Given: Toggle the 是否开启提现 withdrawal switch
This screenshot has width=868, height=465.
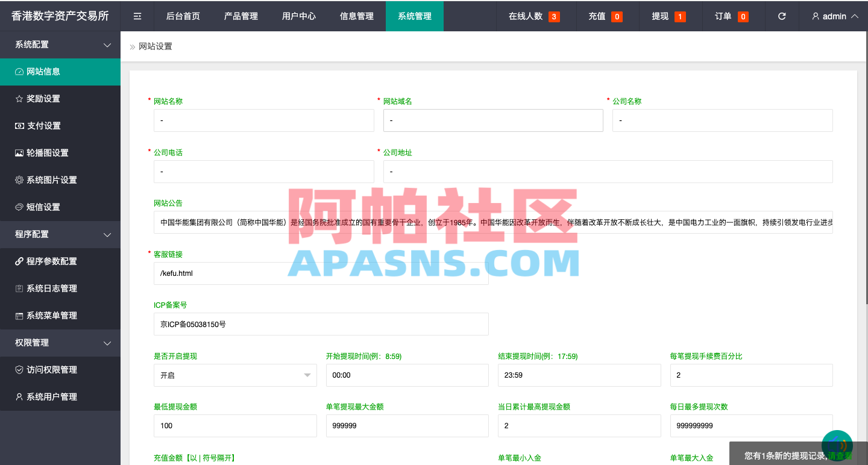Looking at the screenshot, I should [235, 375].
